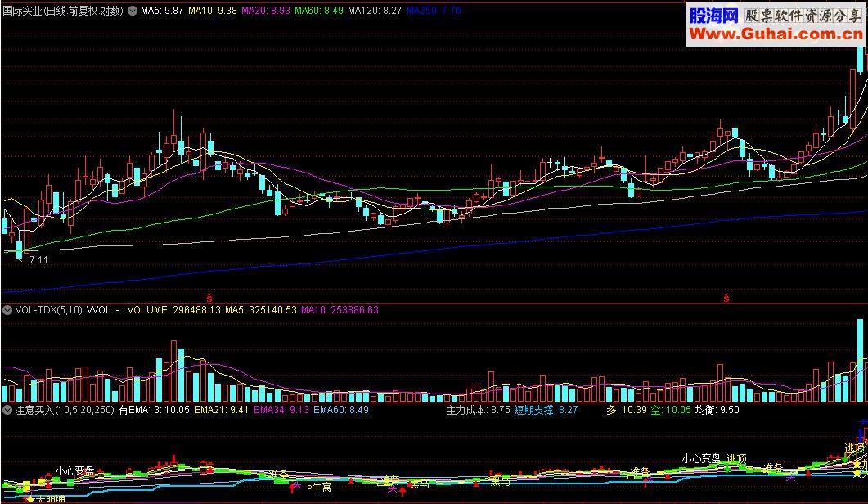Image resolution: width=868 pixels, height=504 pixels.
Task: Select the MA250 label in blue
Action: pos(434,10)
